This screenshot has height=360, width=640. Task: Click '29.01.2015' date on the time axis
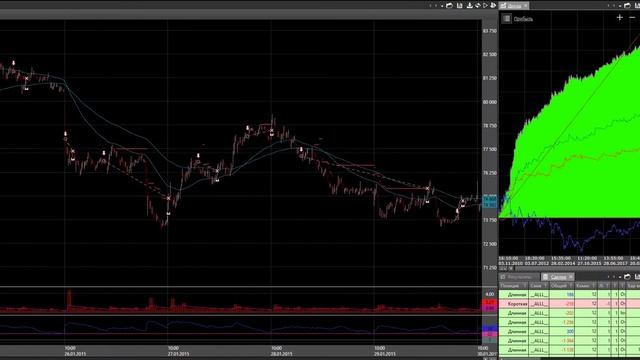click(x=384, y=354)
